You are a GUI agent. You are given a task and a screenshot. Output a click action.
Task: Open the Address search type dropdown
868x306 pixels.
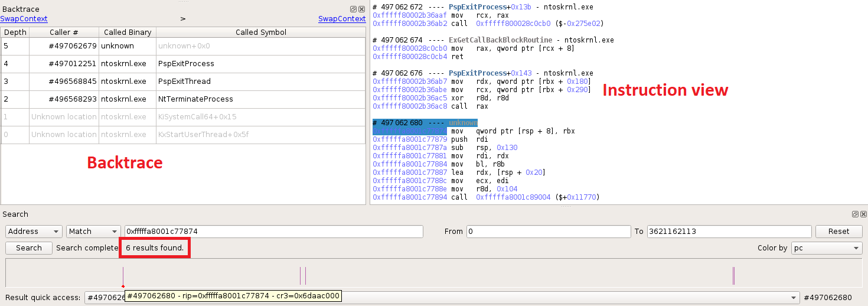point(33,232)
